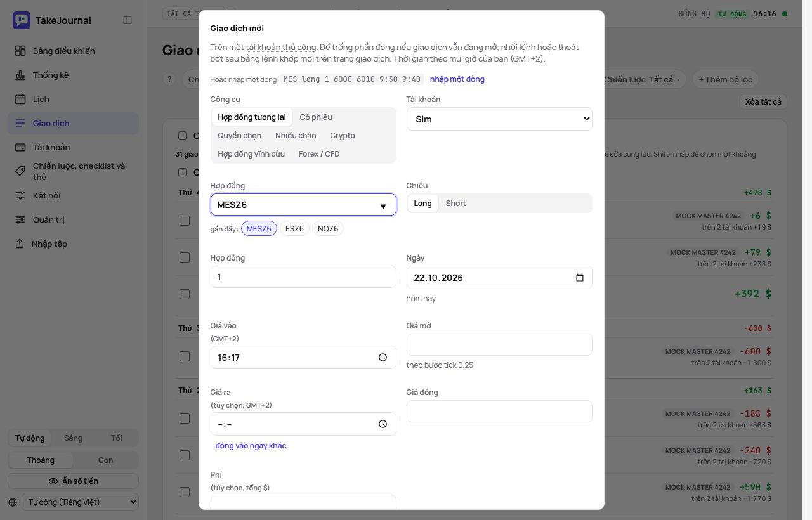Open the Tài khoản dropdown showing Sim
812x520 pixels.
pyautogui.click(x=499, y=119)
